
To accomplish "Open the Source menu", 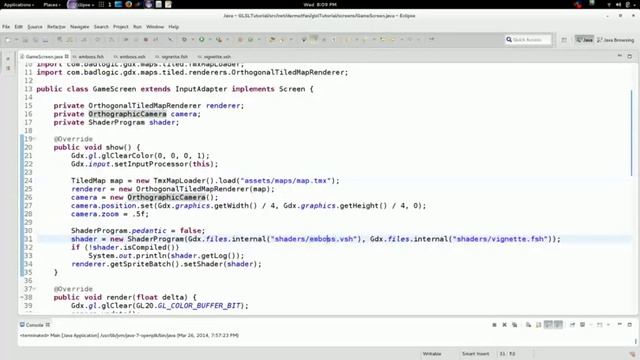I will tap(35, 27).
